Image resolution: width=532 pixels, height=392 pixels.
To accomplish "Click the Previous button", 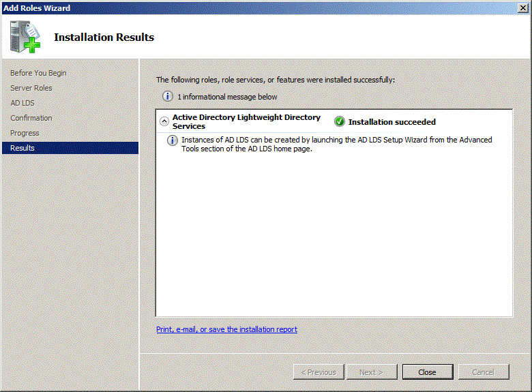I will [319, 372].
